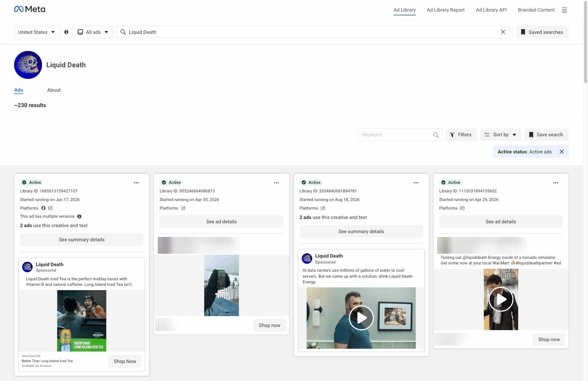Click AMAZON.COM link text in first ad
Image resolution: width=588 pixels, height=381 pixels.
click(31, 356)
